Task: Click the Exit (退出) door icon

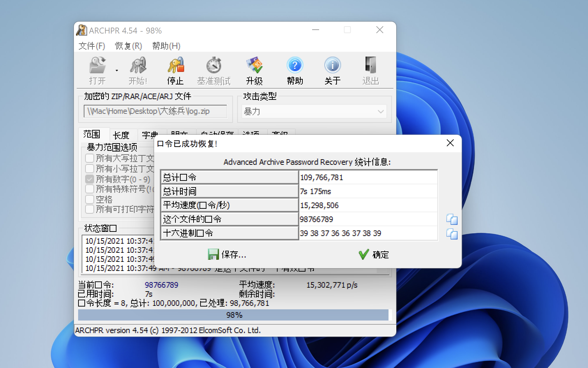Action: click(370, 66)
